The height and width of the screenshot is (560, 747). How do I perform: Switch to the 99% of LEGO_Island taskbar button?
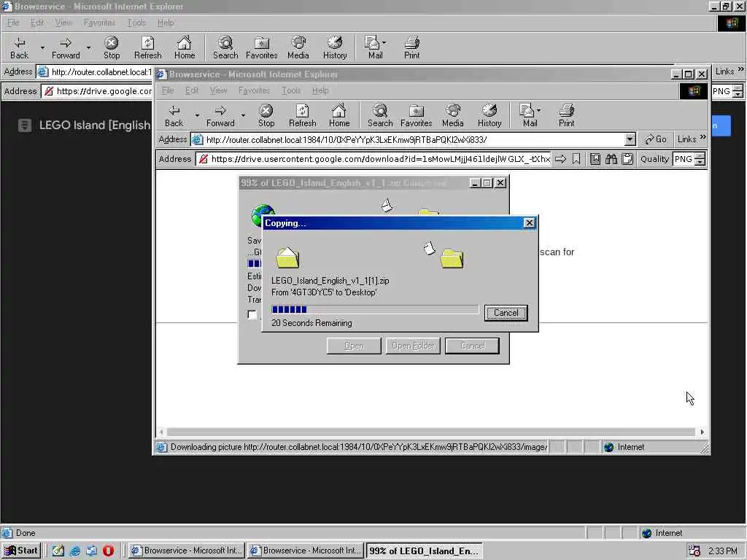pyautogui.click(x=425, y=551)
